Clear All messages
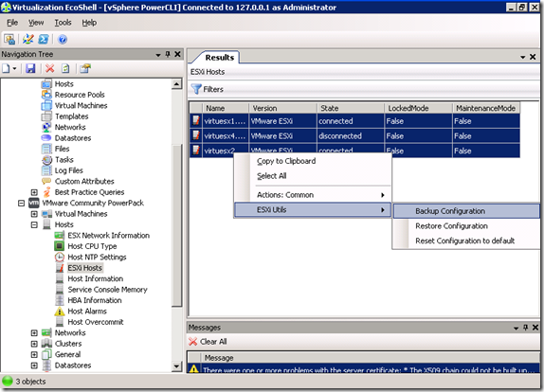The width and height of the screenshot is (544, 392). pos(208,342)
